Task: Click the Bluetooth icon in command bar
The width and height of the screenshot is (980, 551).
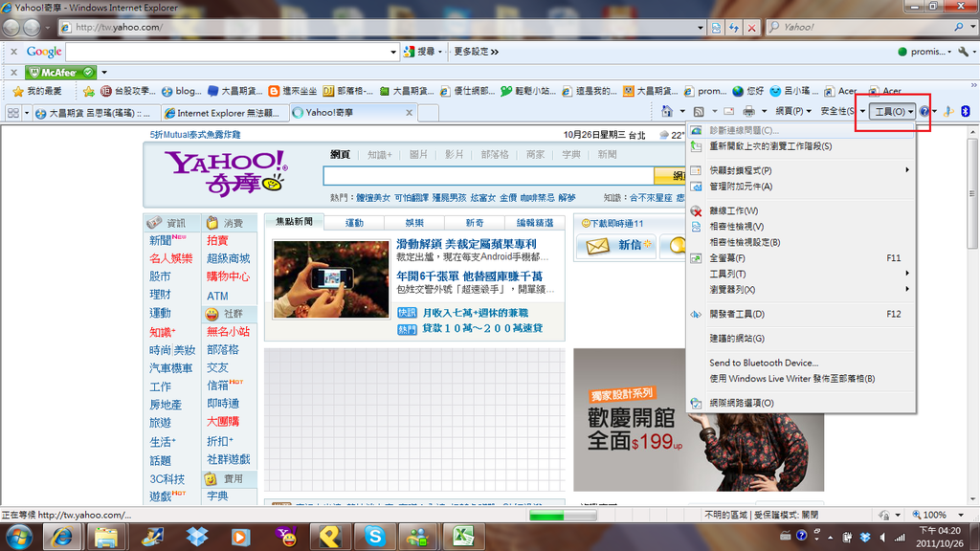Action: click(x=966, y=111)
